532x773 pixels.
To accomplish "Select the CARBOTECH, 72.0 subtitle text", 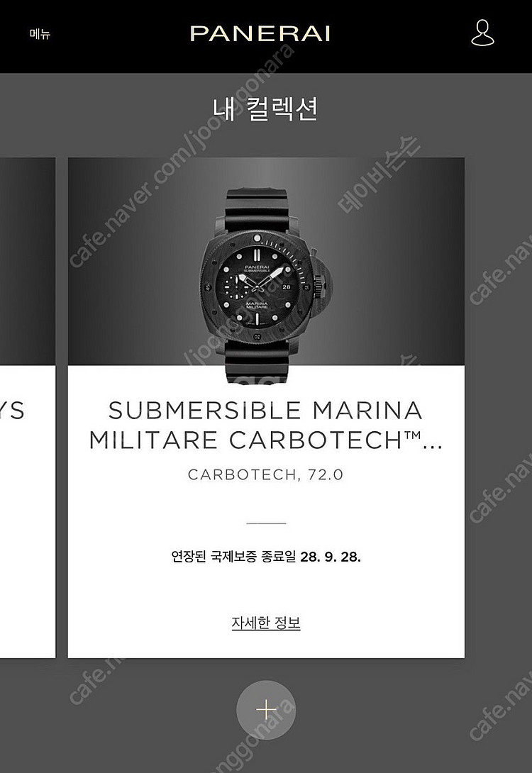I will [265, 474].
